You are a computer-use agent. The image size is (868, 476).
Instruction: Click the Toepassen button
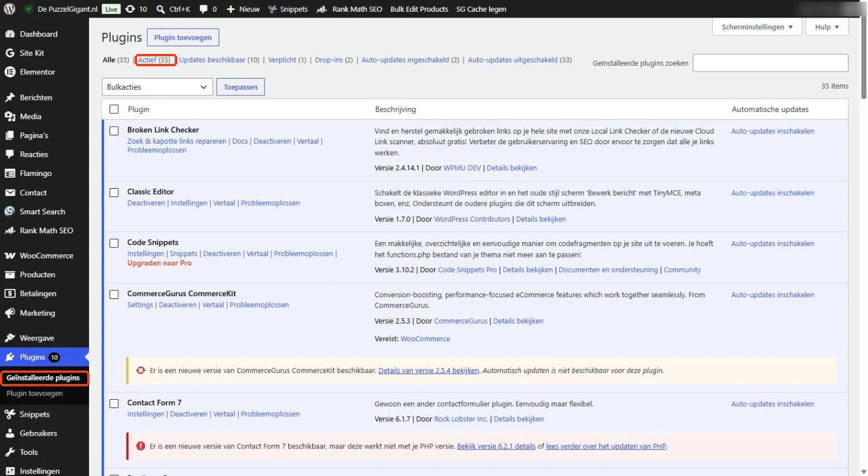(x=241, y=87)
